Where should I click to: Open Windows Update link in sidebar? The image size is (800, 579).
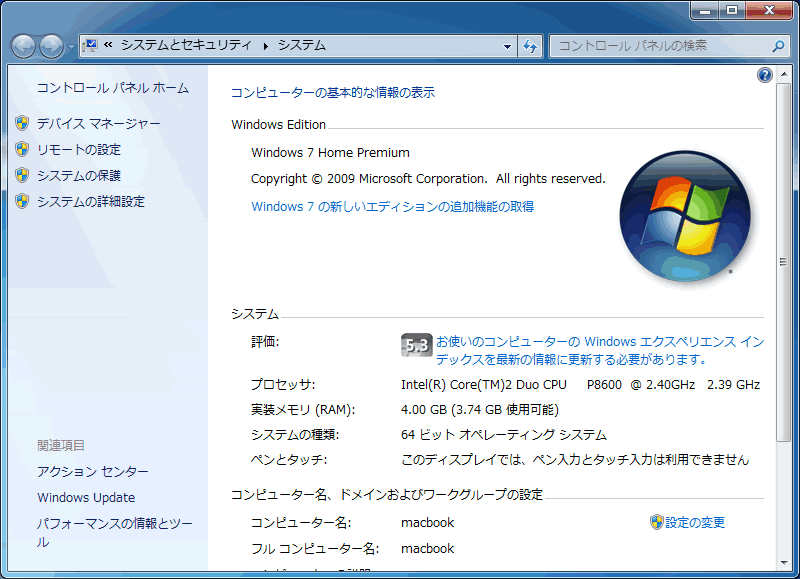click(x=86, y=497)
